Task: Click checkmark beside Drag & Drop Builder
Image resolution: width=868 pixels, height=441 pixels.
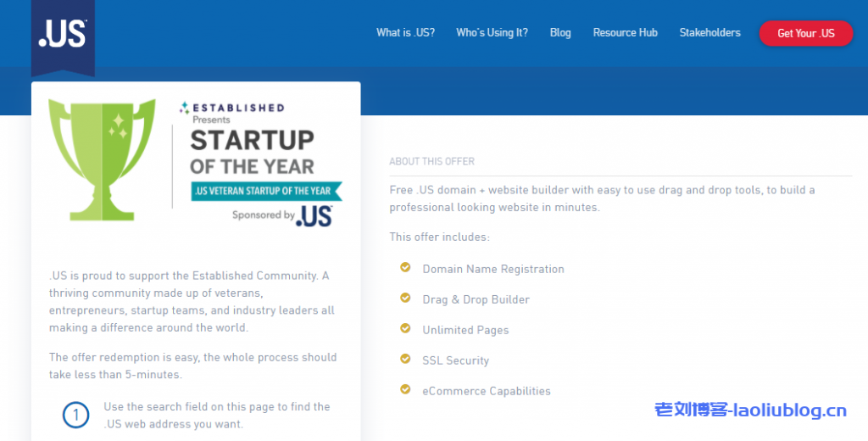Action: click(x=405, y=299)
